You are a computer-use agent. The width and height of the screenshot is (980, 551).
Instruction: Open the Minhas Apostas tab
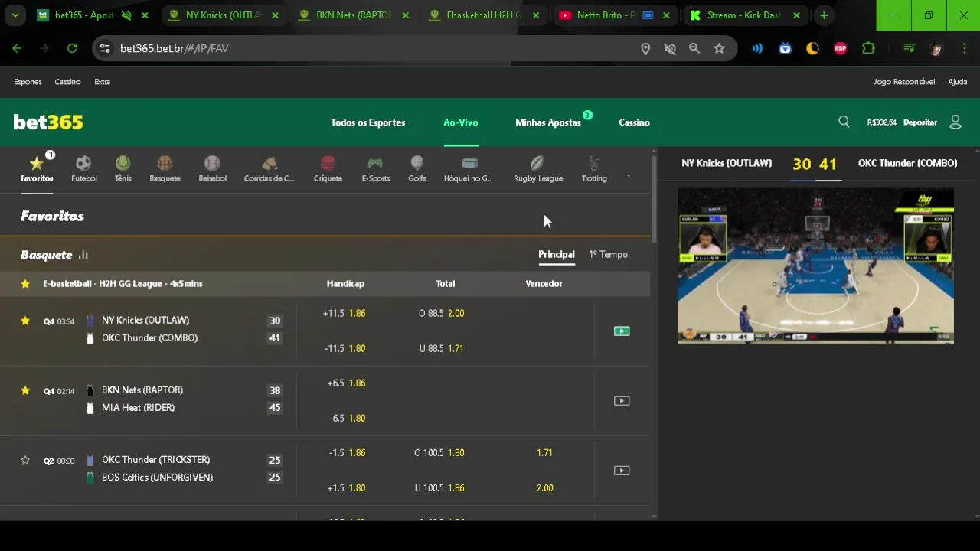point(548,122)
